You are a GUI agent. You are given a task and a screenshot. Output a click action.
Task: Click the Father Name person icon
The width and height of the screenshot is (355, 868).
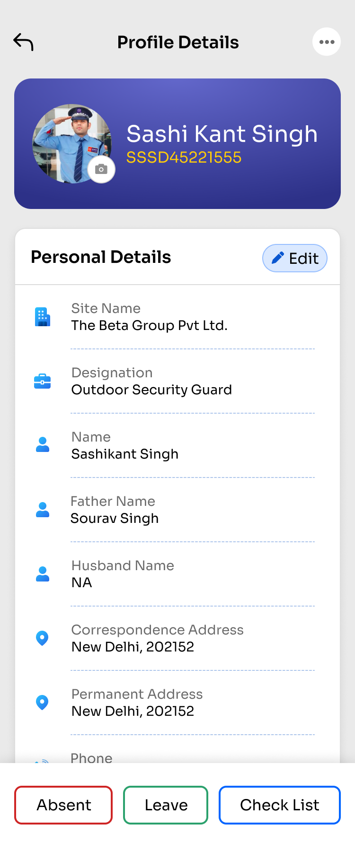coord(43,509)
